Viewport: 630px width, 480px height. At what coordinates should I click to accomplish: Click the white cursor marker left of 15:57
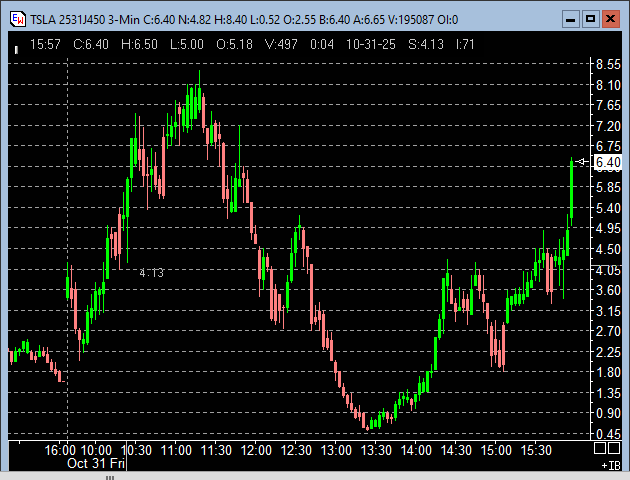(x=16, y=45)
